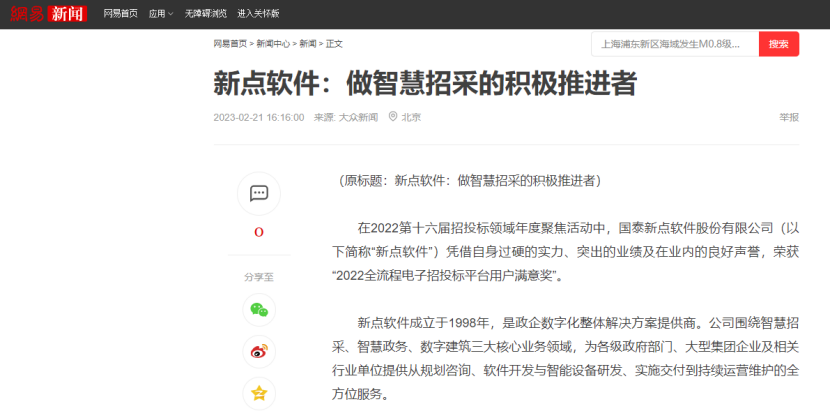831x411 pixels.
Task: Click the NetEase 網易 logo
Action: pyautogui.click(x=28, y=14)
